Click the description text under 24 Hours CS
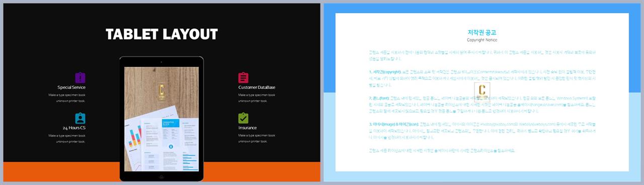This screenshot has height=185, width=644. (x=67, y=139)
